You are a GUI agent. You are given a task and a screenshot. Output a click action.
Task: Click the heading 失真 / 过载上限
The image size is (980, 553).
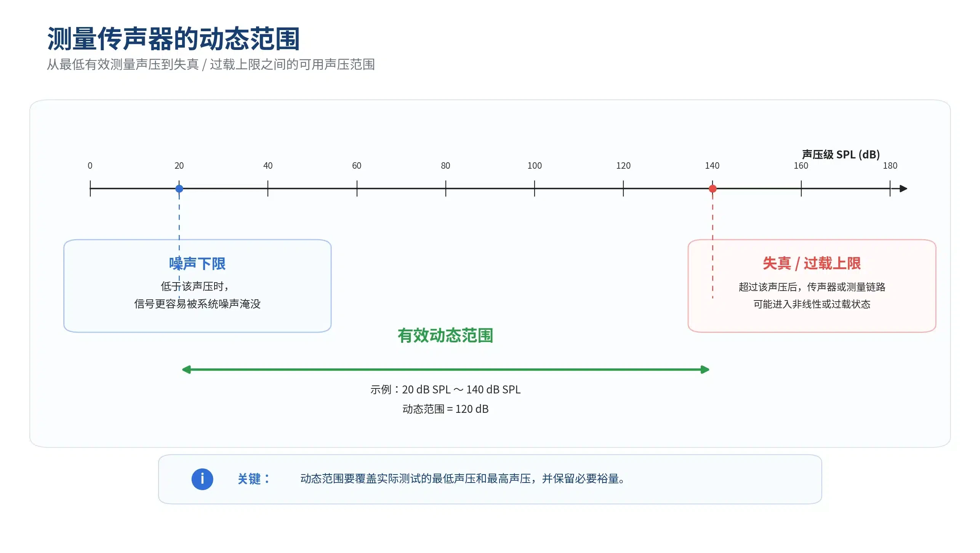[x=812, y=263]
